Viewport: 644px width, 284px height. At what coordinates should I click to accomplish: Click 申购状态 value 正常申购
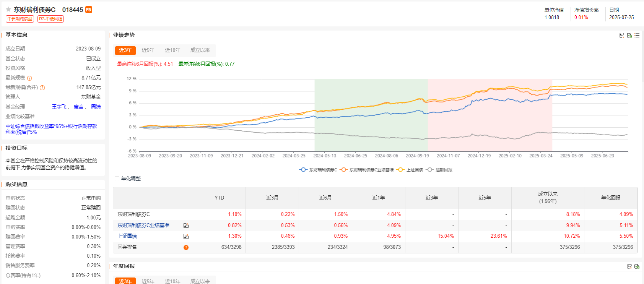click(91, 198)
